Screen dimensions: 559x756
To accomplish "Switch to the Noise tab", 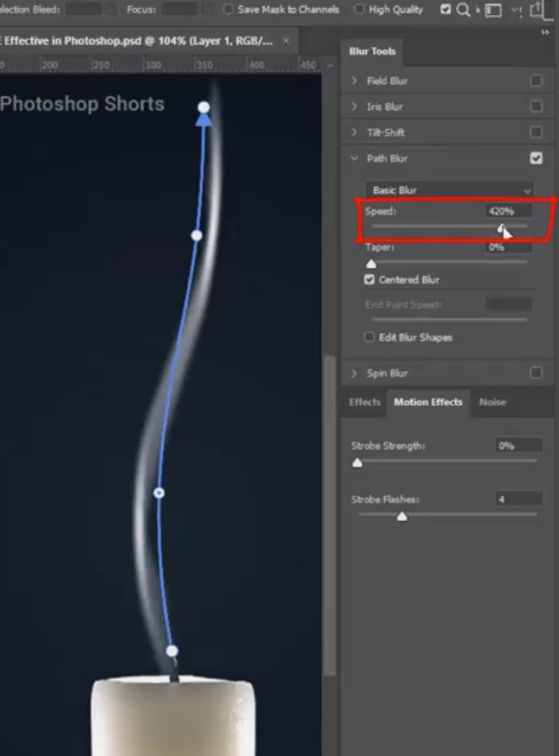I will click(492, 402).
